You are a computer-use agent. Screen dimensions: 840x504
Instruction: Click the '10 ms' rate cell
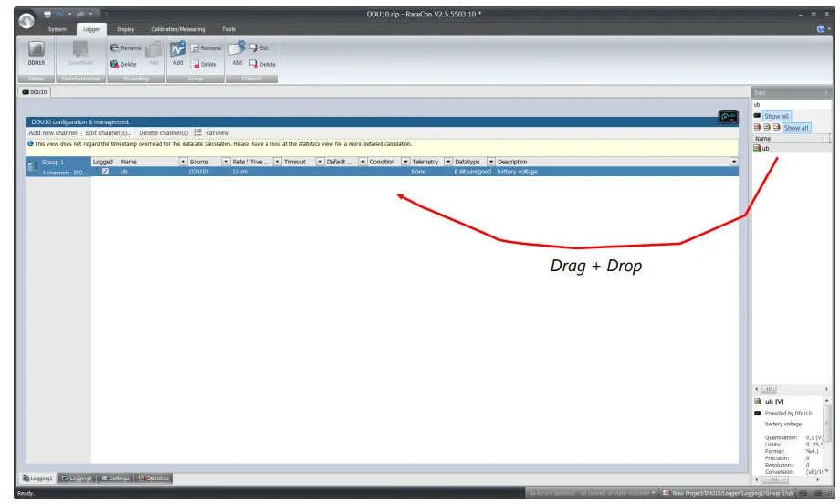click(x=240, y=172)
